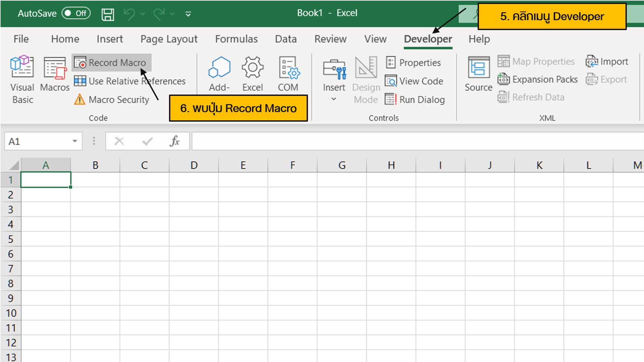Go to the Formulas tab

(236, 39)
